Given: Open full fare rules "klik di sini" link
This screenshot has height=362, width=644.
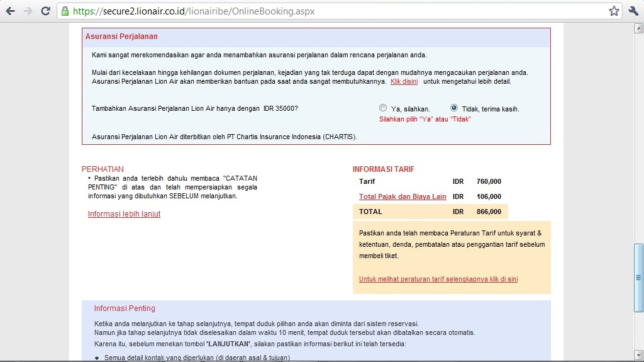Looking at the screenshot, I should 438,279.
